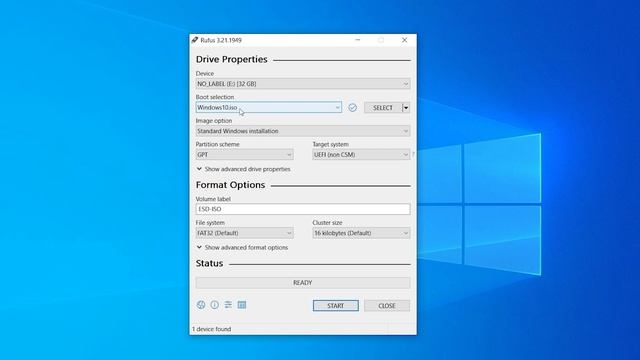Expand Show advanced drive properties
The width and height of the screenshot is (640, 360).
pos(244,169)
